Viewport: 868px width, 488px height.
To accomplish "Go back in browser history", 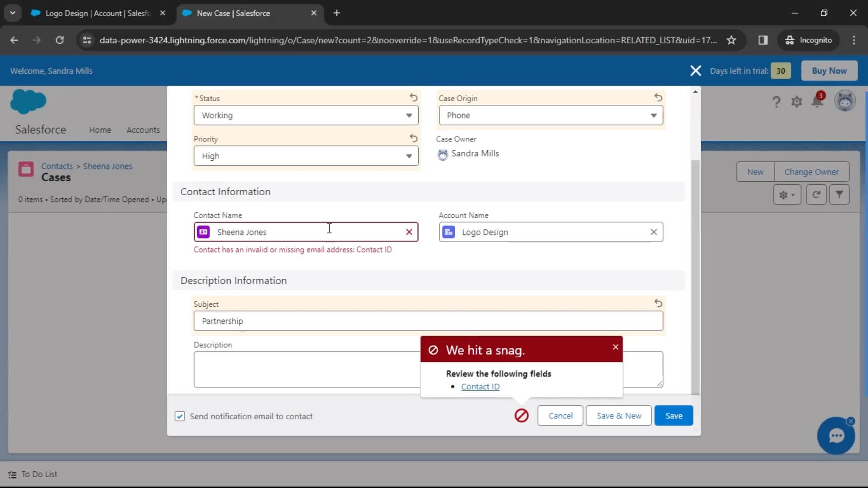I will coord(14,40).
